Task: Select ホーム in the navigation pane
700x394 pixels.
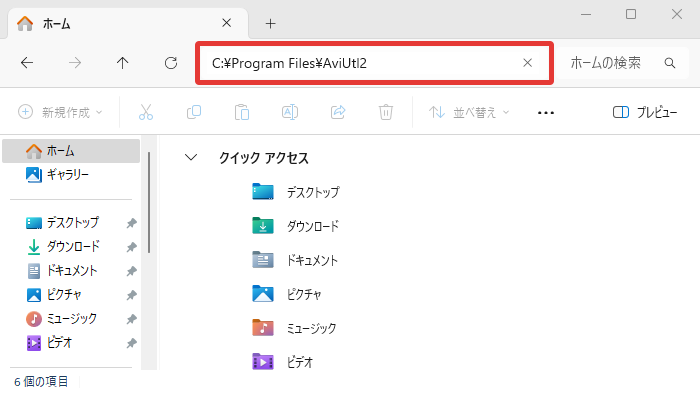Action: 71,151
